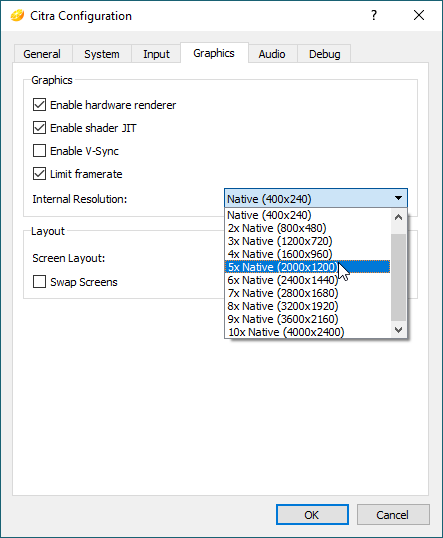The image size is (443, 538).
Task: Toggle the Limit framerate checkbox
Action: pyautogui.click(x=39, y=174)
